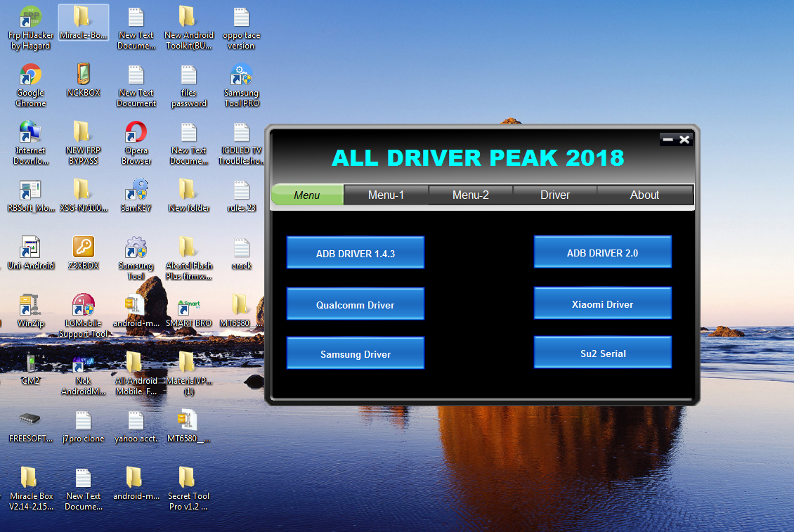Select oppo tace version text file
794x532 pixels.
241,28
